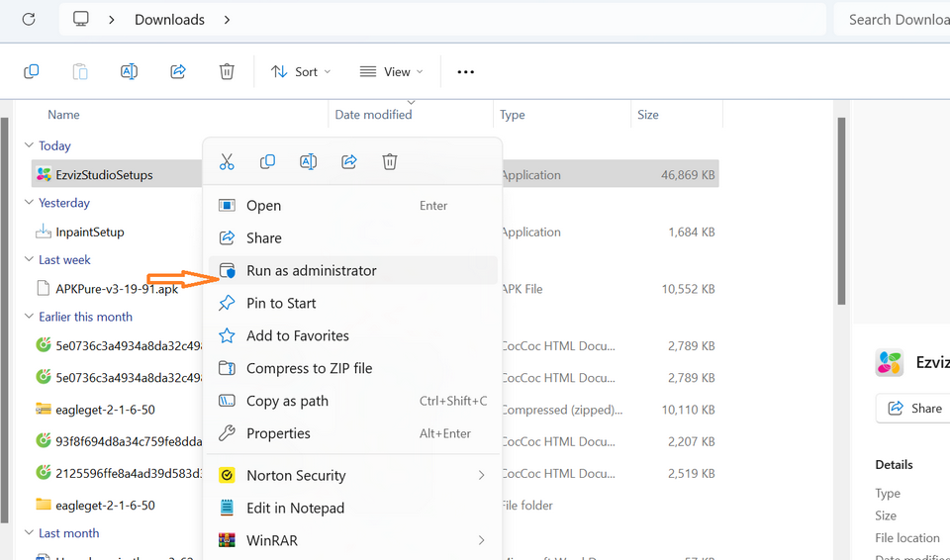Click the toolbar Delete trash icon

coord(227,71)
